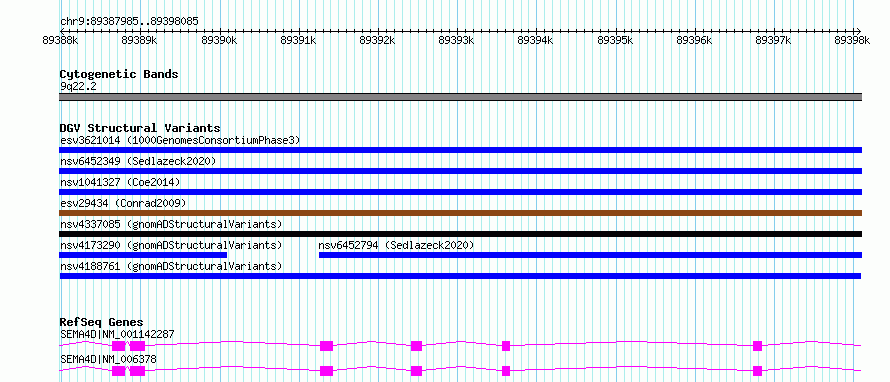Click the SEMA4D|NM_001142287 transcript label
Image resolution: width=890 pixels, height=382 pixels.
click(x=117, y=334)
